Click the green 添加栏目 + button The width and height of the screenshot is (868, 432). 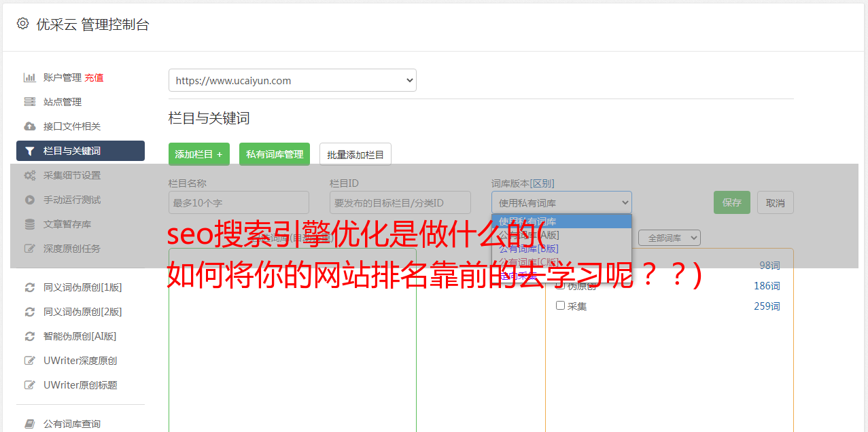coord(199,154)
